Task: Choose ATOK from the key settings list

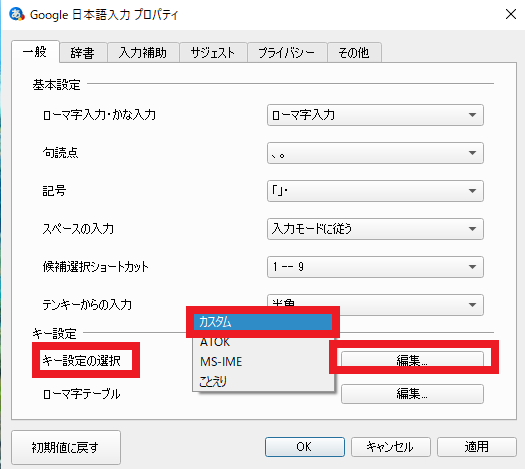Action: tap(263, 342)
